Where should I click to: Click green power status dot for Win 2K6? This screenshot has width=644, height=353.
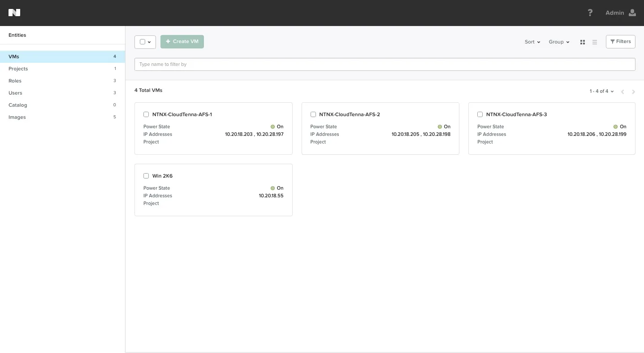[272, 188]
